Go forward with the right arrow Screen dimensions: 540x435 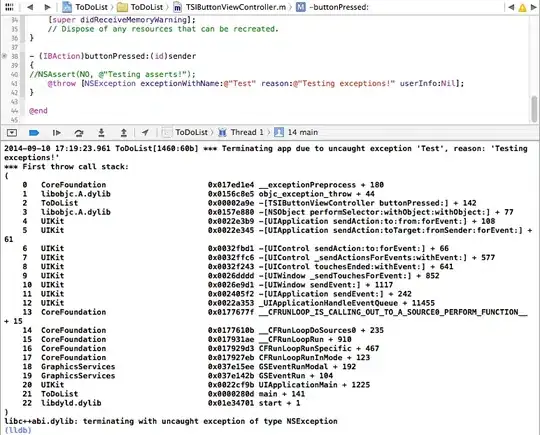48,7
